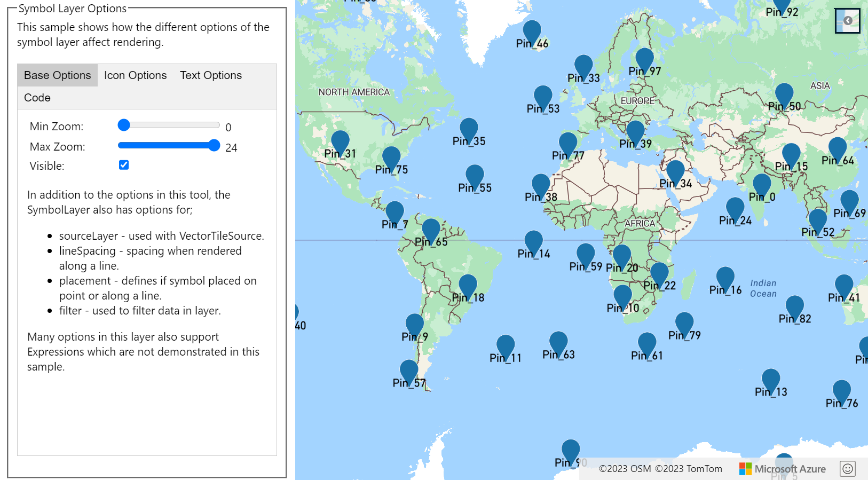Select the Pin_10 pin in southern Africa
Screen dimensions: 868x480
(622, 297)
